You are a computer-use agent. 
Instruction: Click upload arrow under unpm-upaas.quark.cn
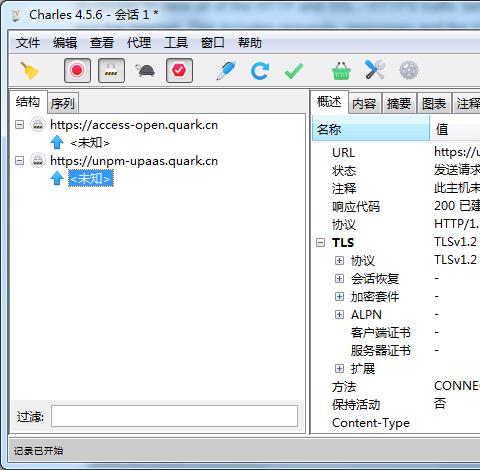tap(57, 178)
